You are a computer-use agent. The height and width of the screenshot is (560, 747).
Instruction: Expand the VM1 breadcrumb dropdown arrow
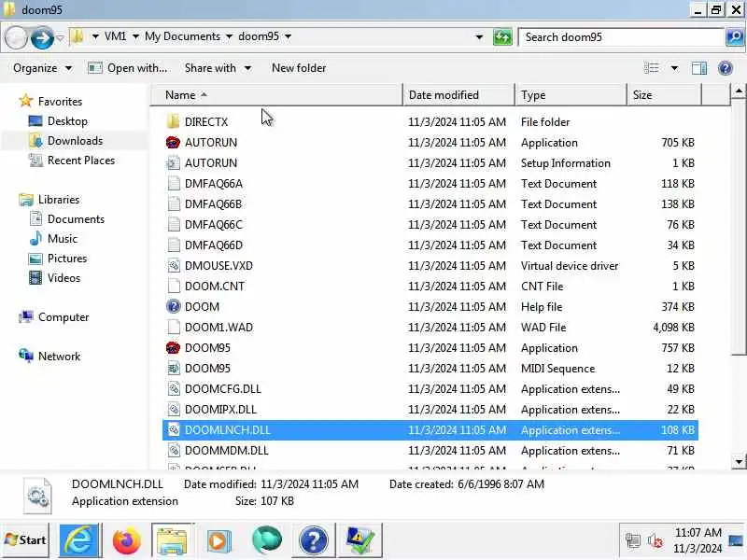coord(135,36)
